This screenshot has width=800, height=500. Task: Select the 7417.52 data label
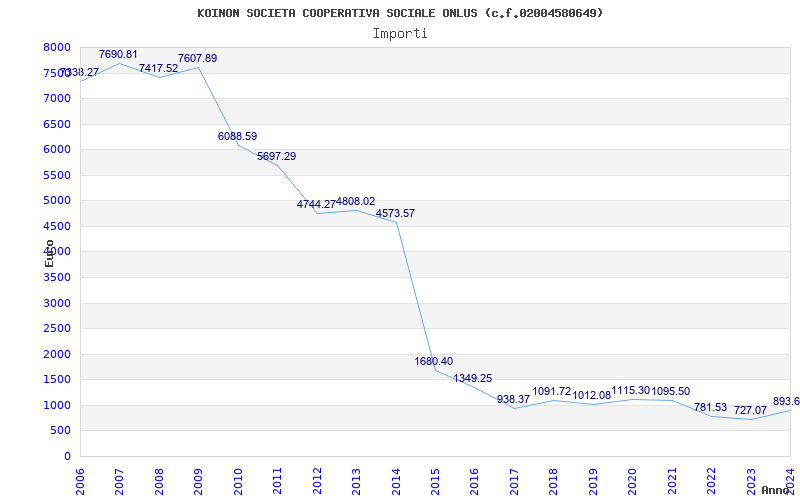click(159, 68)
